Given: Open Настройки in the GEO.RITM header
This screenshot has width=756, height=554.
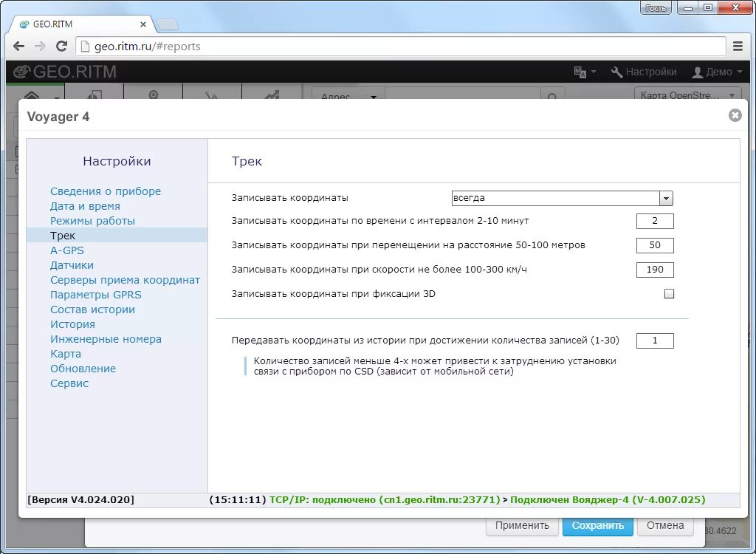Looking at the screenshot, I should click(644, 72).
